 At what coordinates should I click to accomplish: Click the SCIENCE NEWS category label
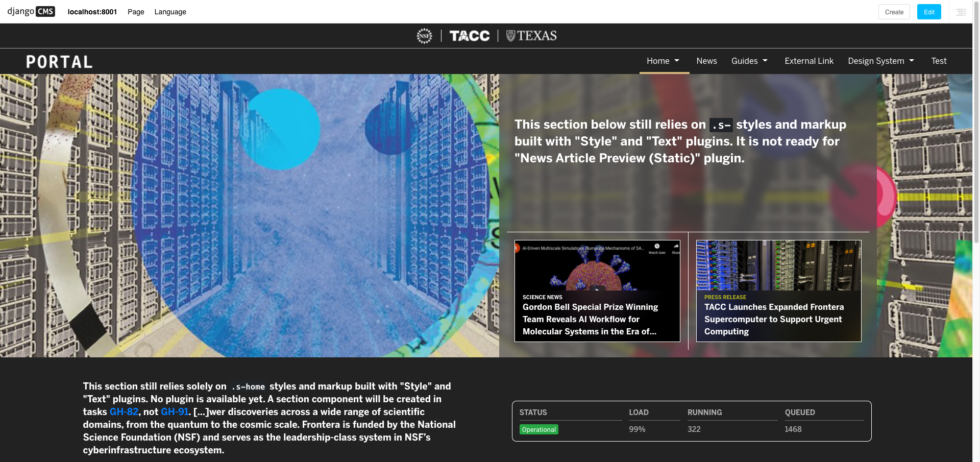[x=543, y=297]
